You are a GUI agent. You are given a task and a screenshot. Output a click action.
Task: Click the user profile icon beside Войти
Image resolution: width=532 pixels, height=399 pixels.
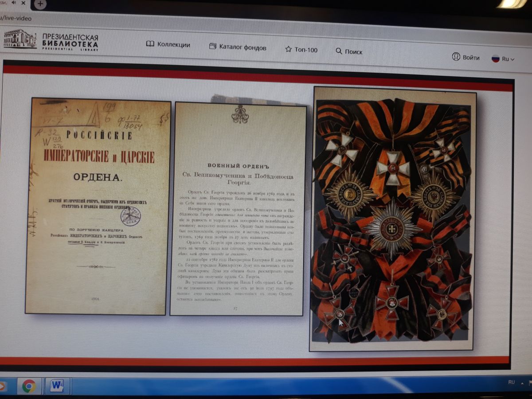(456, 57)
